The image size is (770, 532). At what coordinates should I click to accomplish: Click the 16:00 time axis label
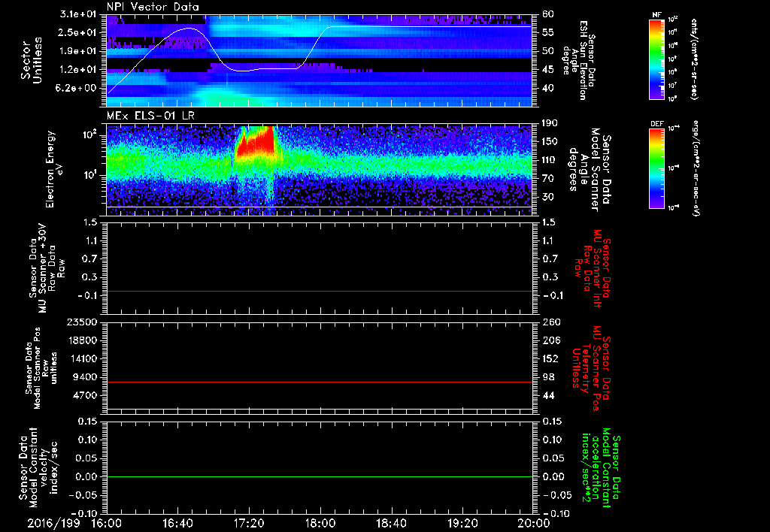(107, 523)
